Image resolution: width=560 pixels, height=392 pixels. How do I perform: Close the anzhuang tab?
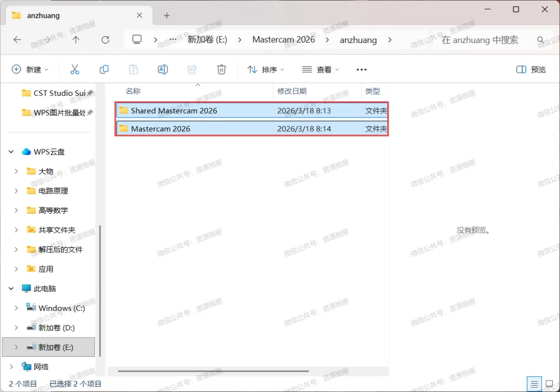pyautogui.click(x=139, y=16)
